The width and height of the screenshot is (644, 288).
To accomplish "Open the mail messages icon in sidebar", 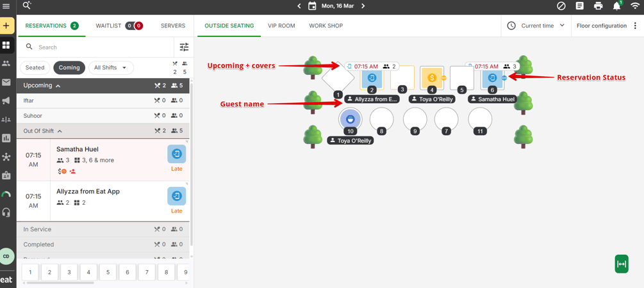I will point(6,83).
